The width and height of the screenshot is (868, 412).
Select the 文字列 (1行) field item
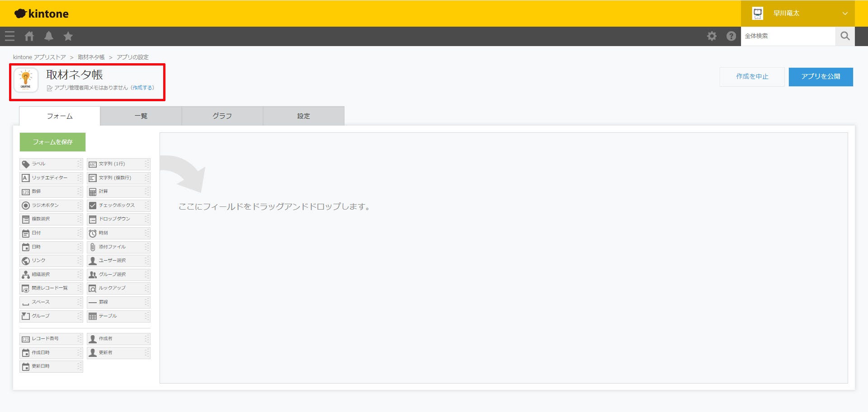[118, 164]
